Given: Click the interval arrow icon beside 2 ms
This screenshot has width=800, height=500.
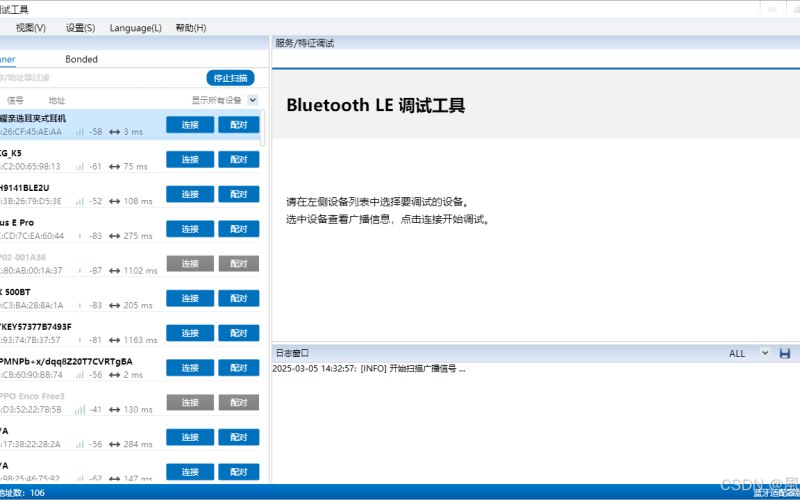Looking at the screenshot, I should pyautogui.click(x=114, y=374).
